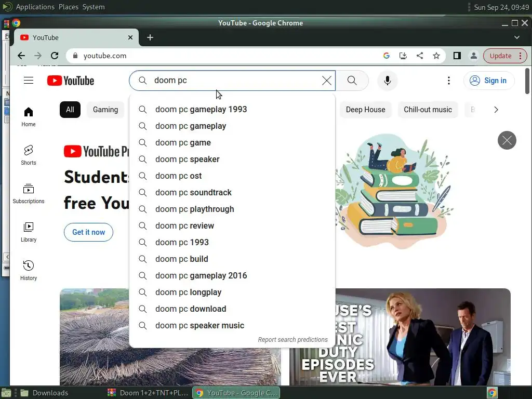Go to Home in sidebar

click(x=29, y=117)
